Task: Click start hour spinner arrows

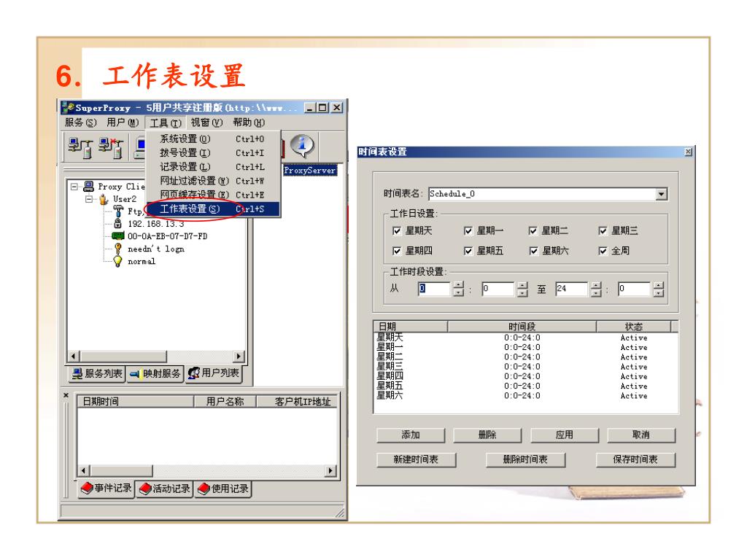Action: point(458,289)
